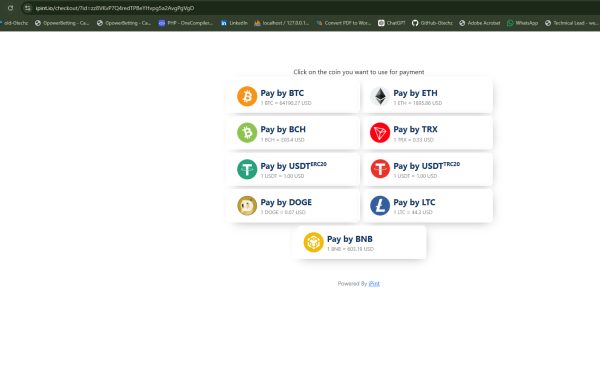Viewport: 600px width, 377px height.
Task: Click the Ethereum diamond icon
Action: [x=380, y=96]
